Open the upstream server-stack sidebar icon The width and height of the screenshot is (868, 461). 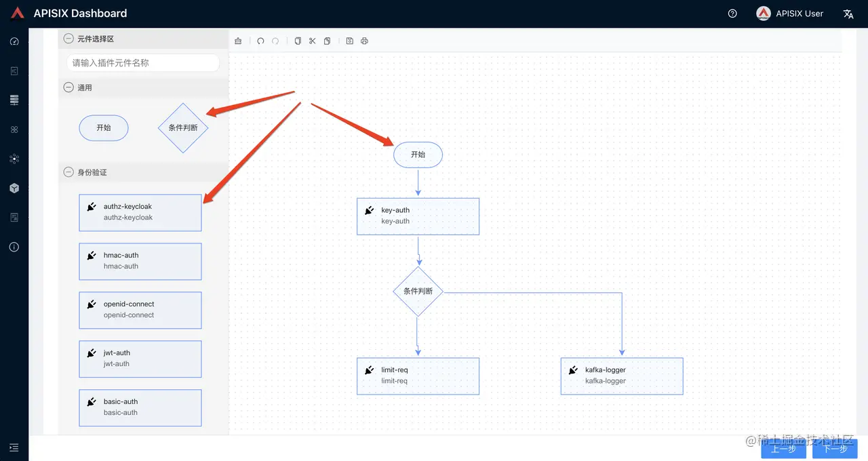tap(14, 100)
